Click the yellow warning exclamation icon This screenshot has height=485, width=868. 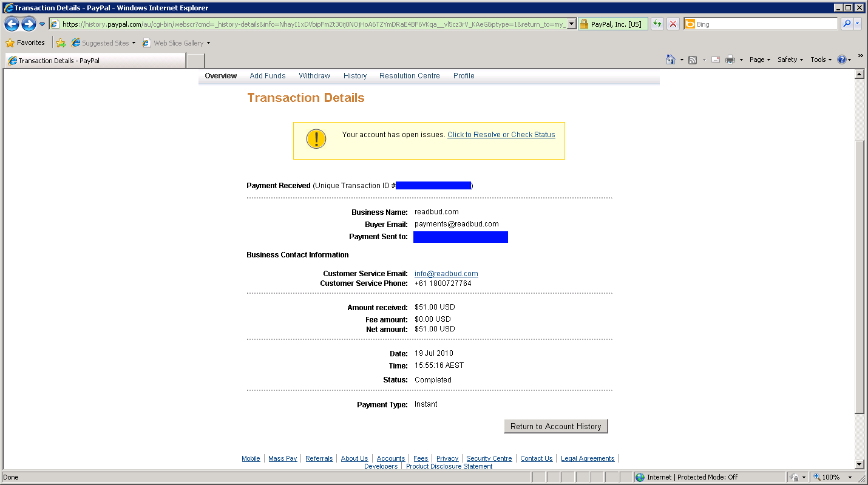pyautogui.click(x=316, y=139)
